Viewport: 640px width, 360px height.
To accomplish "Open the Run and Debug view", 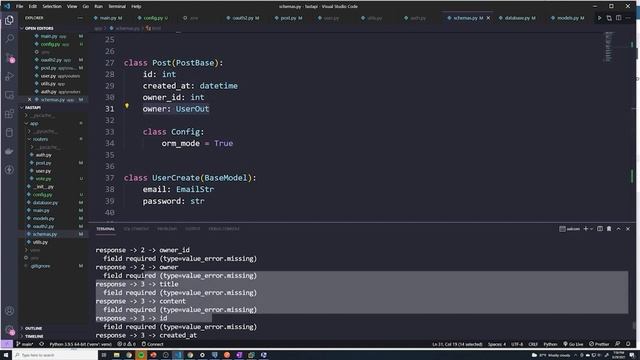I will (x=9, y=76).
